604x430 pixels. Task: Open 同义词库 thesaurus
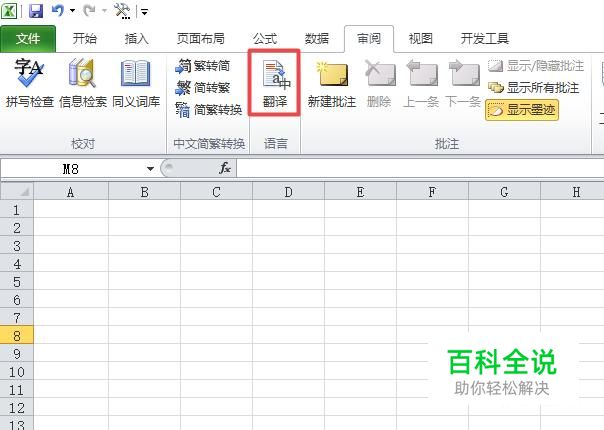(136, 83)
